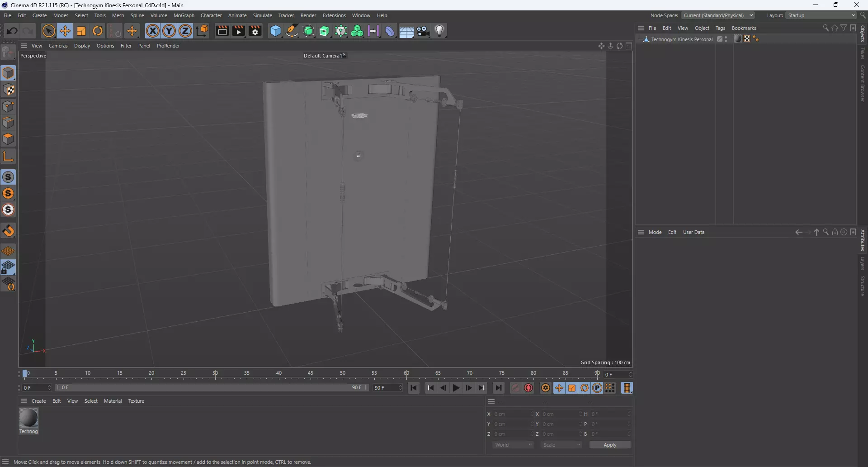Open viewport Display menu
The height and width of the screenshot is (467, 868).
tap(82, 46)
